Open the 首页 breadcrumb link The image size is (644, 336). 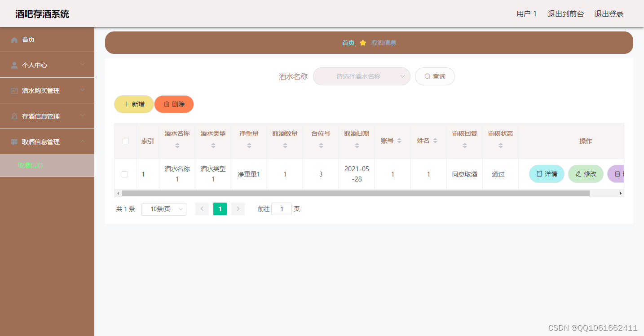coord(348,43)
